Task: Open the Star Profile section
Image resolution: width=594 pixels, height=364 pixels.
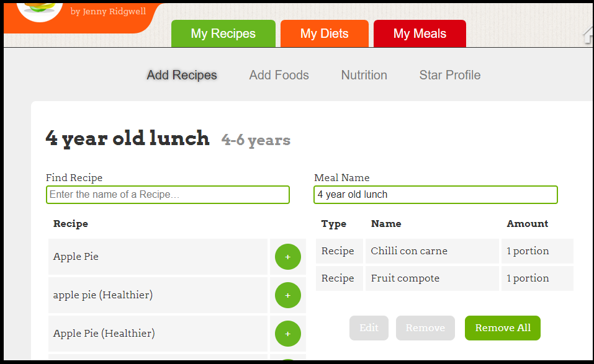Action: pos(449,75)
